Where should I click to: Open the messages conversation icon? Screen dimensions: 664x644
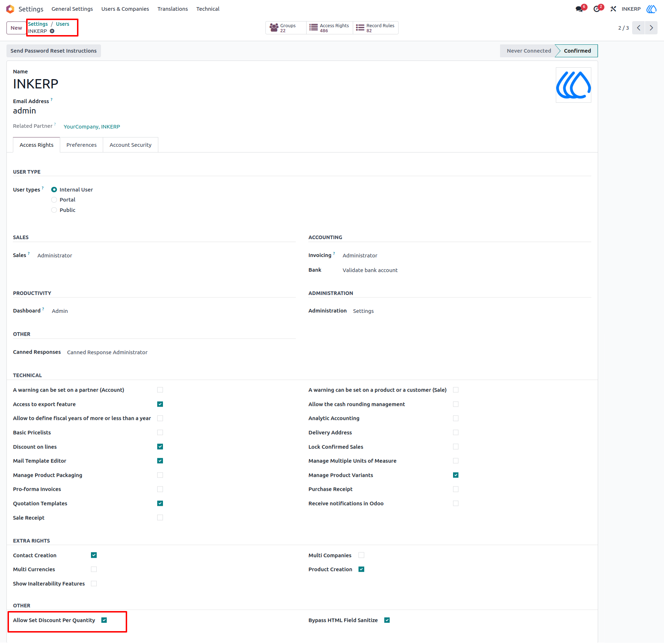pos(579,9)
